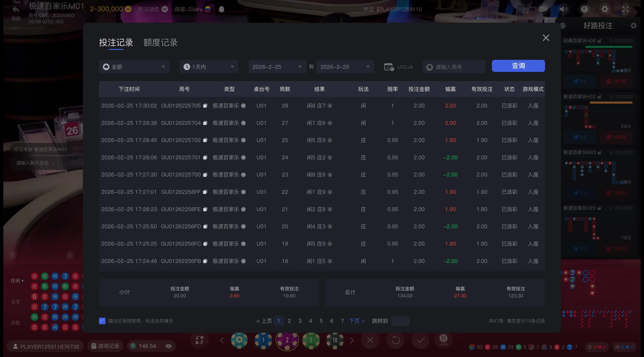The height and width of the screenshot is (357, 644).
Task: Open the start date 2026-2-25 dropdown
Action: (277, 67)
